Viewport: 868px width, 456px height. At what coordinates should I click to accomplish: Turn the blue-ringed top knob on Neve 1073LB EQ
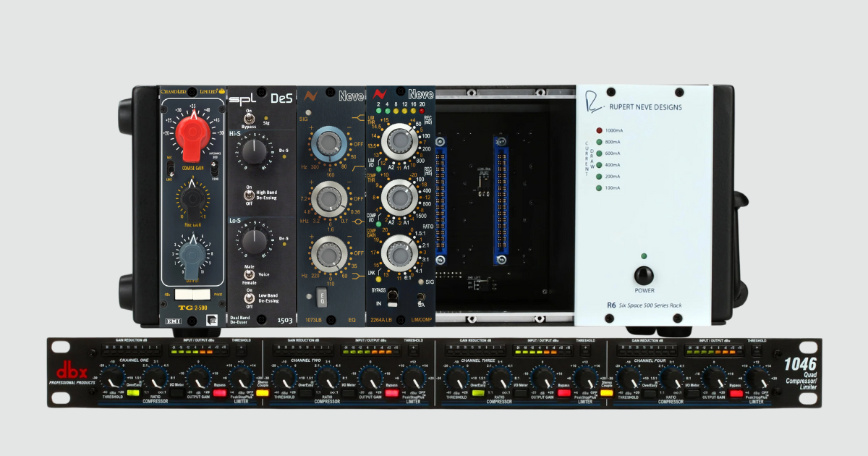click(328, 145)
